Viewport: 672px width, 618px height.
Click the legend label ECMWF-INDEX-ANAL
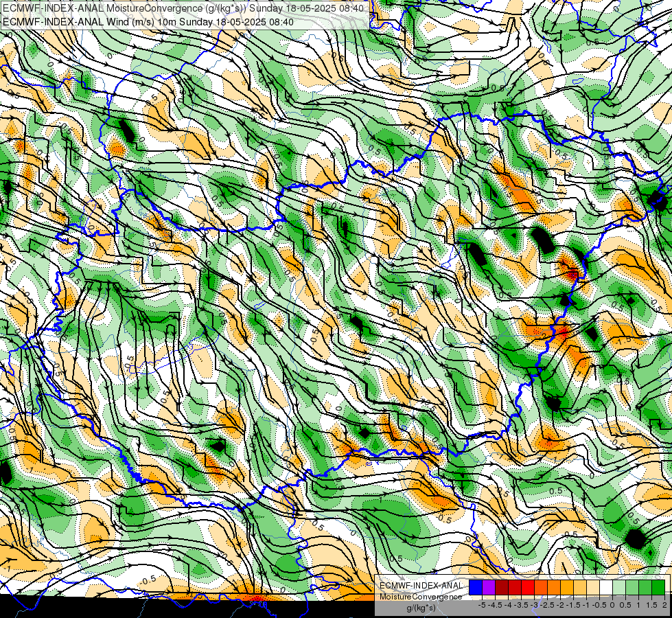(x=421, y=586)
